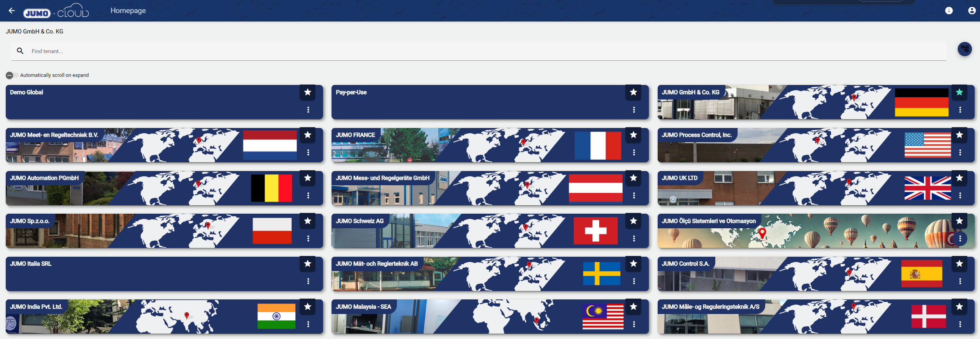Click the tenant tree view icon
Viewport: 980px width, 339px height.
(x=964, y=49)
